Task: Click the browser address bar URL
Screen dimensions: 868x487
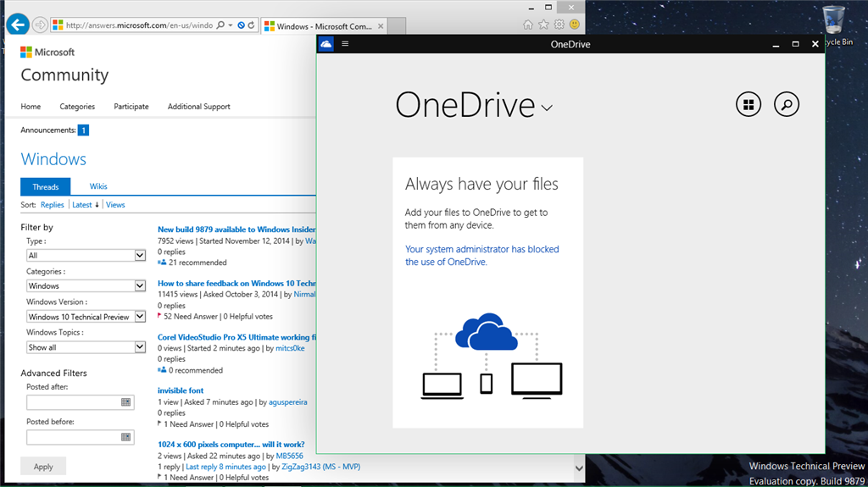Action: pyautogui.click(x=139, y=25)
